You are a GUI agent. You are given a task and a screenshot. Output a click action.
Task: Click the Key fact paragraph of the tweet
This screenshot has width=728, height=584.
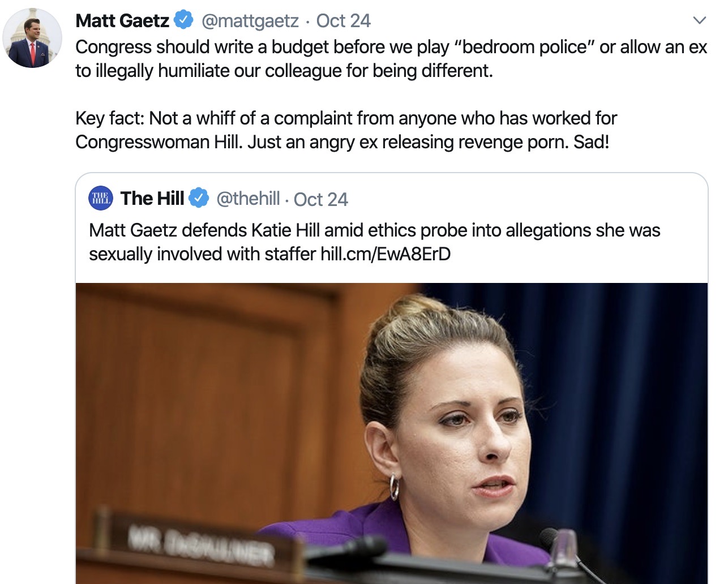coord(346,130)
